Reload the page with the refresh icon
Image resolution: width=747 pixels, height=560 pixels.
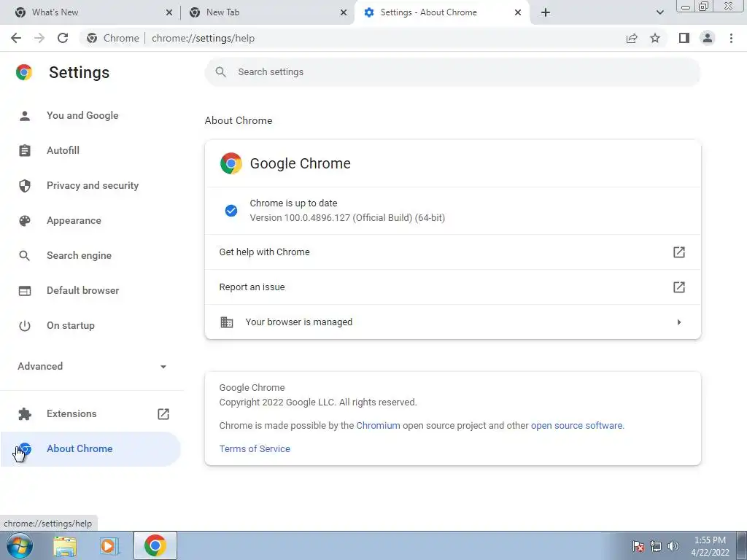(x=63, y=38)
